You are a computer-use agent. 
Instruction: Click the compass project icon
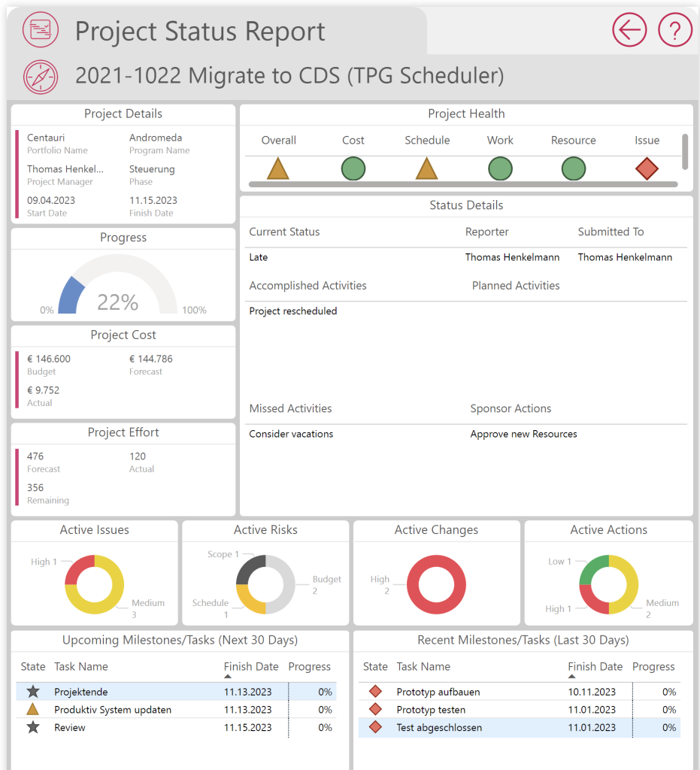click(x=40, y=76)
